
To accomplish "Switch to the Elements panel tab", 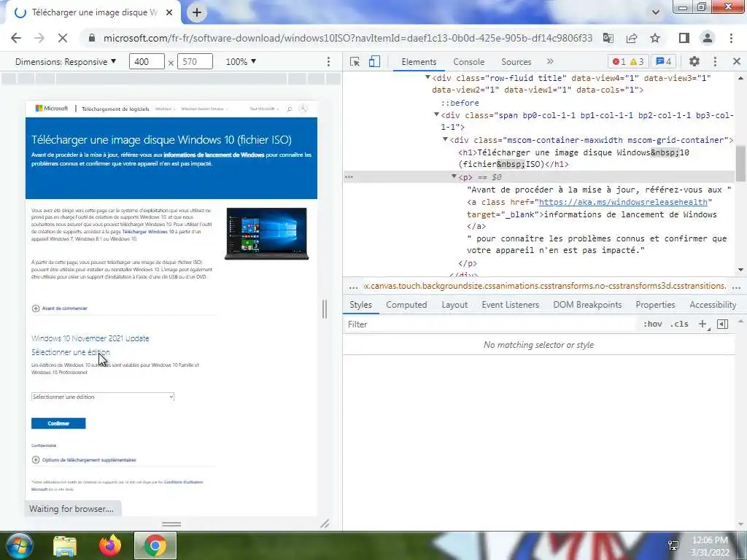I will tap(419, 62).
